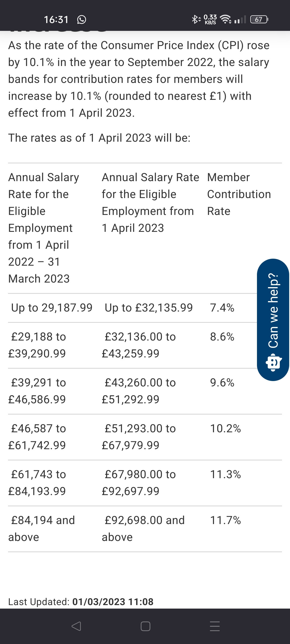The width and height of the screenshot is (290, 644).
Task: Tap the Bluetooth status icon
Action: pos(196,19)
